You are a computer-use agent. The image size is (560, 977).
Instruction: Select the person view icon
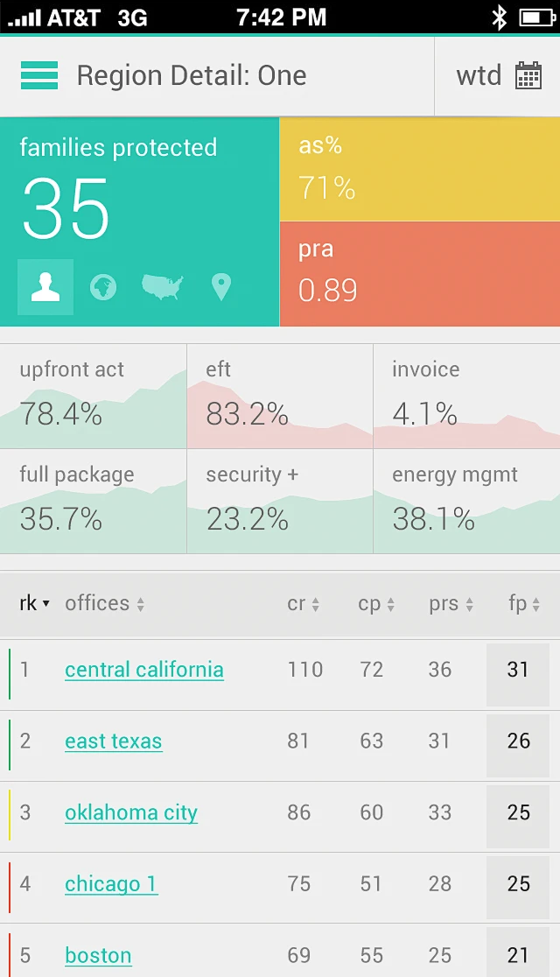click(45, 287)
